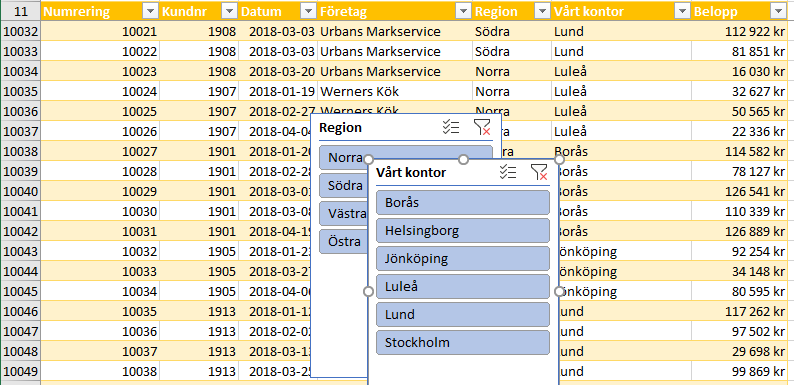Select the Luleå slicer button
The height and width of the screenshot is (385, 794).
[x=463, y=287]
